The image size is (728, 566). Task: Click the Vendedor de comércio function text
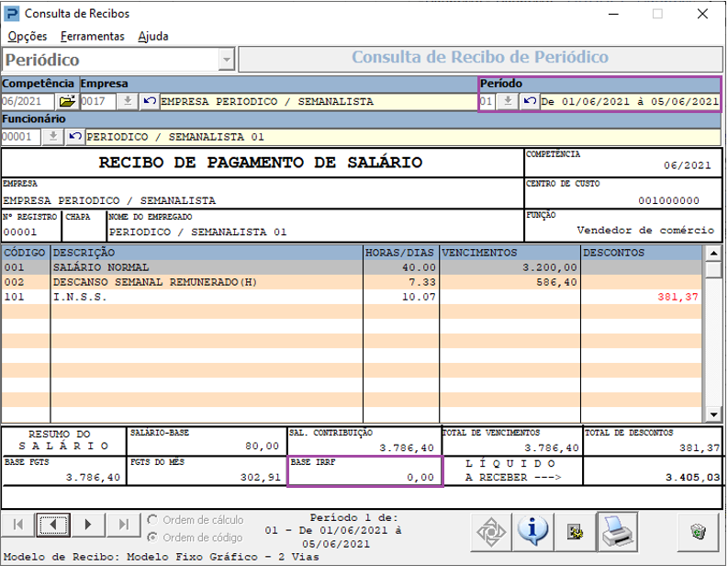pos(645,230)
